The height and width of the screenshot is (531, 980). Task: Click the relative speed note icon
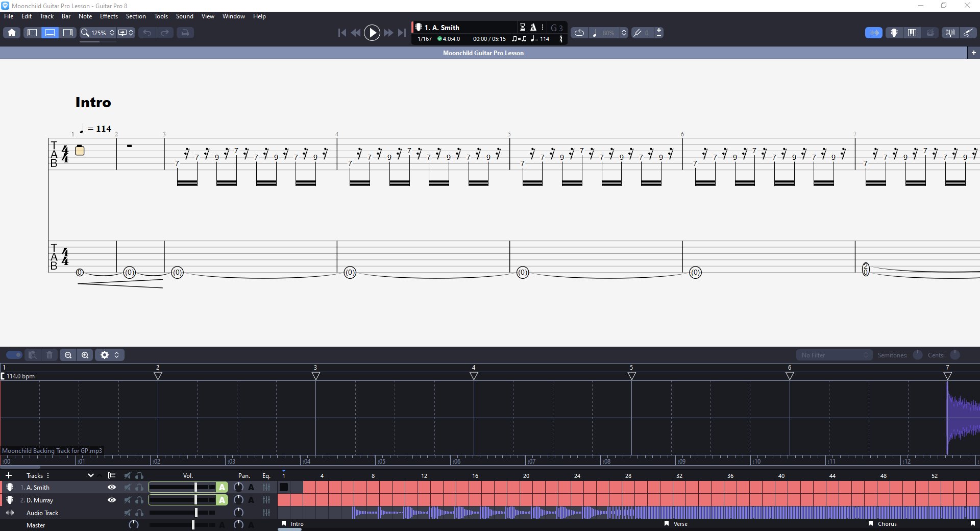pos(595,33)
